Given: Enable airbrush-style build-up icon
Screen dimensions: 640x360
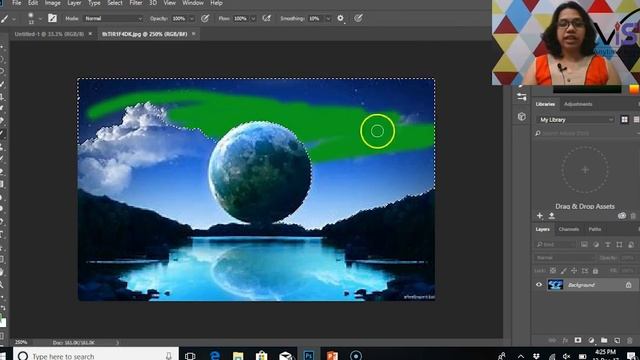Looking at the screenshot, I should pos(267,18).
